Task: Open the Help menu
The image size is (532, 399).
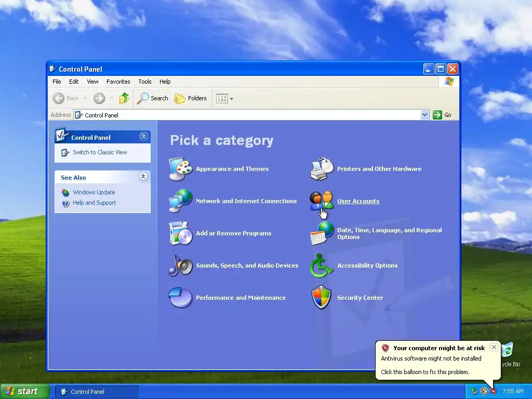Action: (165, 82)
